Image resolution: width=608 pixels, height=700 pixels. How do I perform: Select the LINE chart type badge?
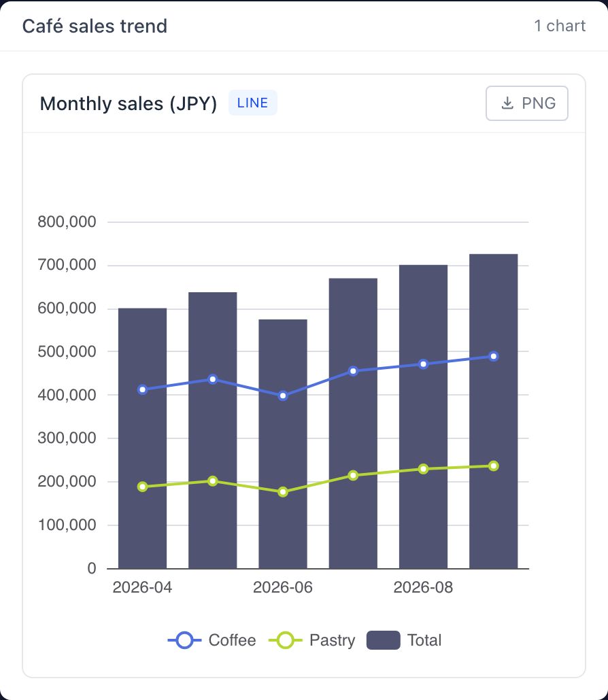pos(253,103)
